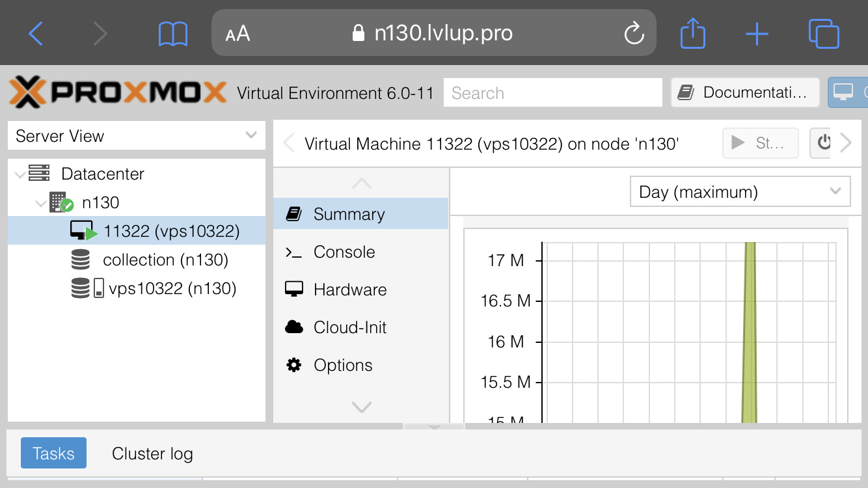Open the Console menu item
The width and height of the screenshot is (868, 488).
coord(344,252)
